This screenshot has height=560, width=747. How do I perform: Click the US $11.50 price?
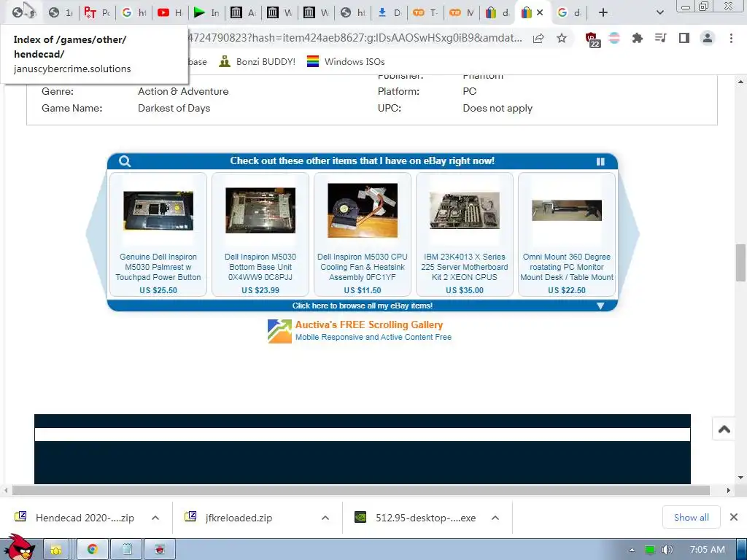point(363,290)
